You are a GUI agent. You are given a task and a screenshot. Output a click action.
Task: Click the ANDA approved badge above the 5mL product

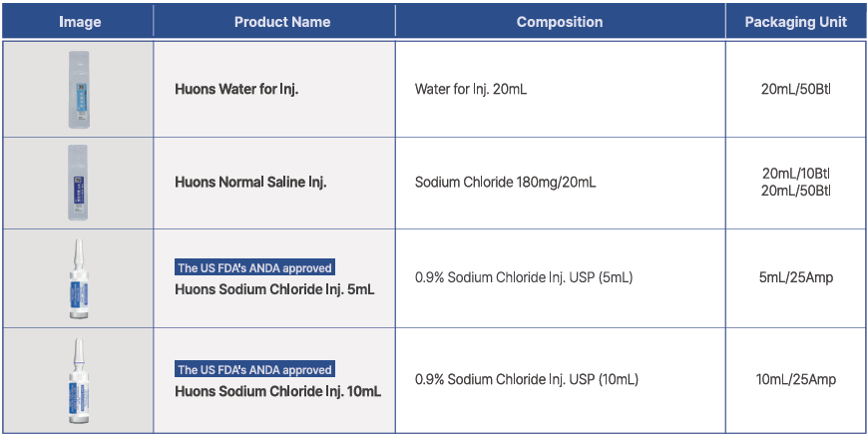pyautogui.click(x=254, y=267)
